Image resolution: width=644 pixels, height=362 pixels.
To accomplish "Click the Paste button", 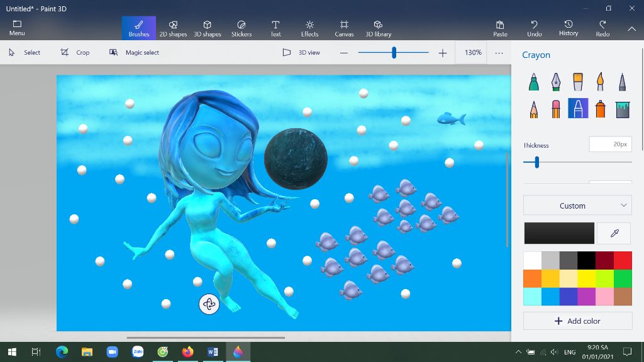I will [x=500, y=28].
